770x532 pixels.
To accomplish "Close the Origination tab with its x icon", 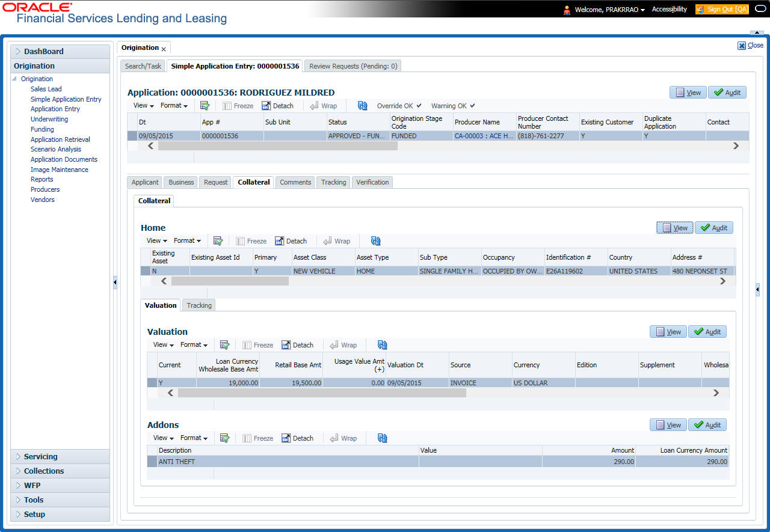I will click(x=164, y=49).
